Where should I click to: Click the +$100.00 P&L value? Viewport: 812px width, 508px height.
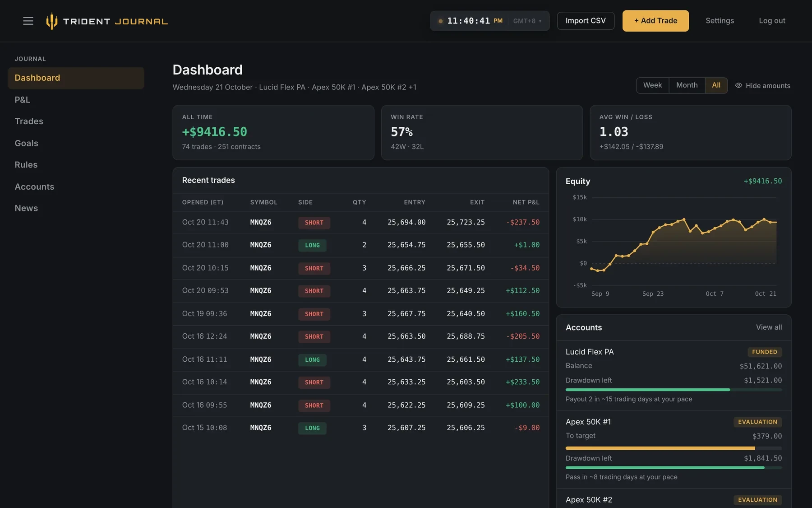click(x=522, y=405)
